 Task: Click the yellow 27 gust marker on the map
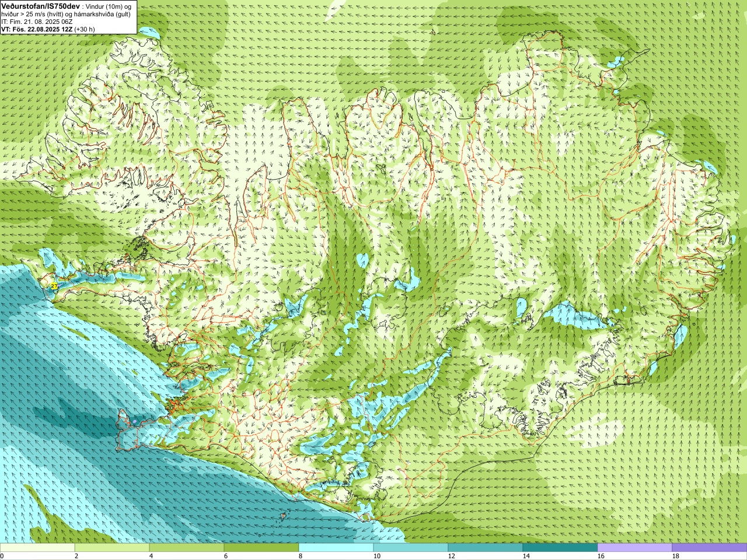(x=54, y=286)
